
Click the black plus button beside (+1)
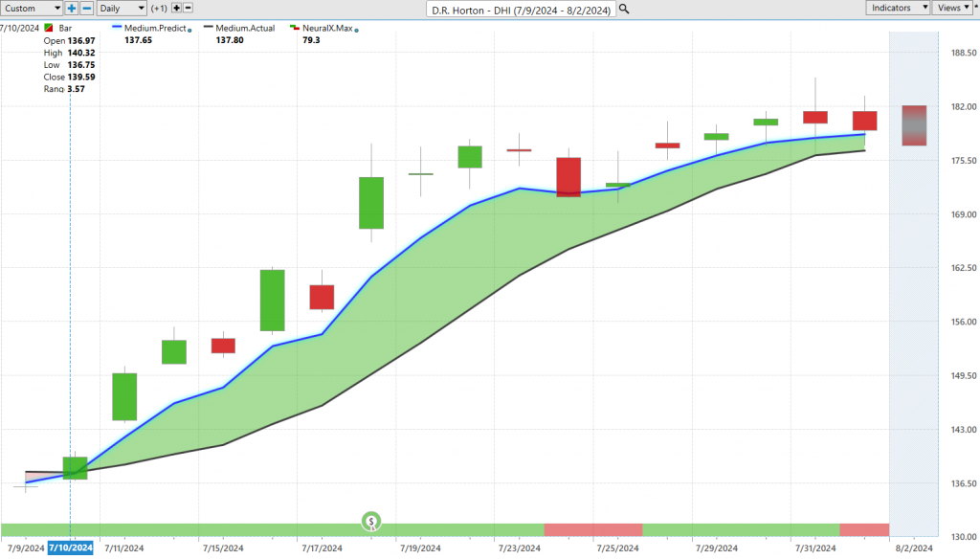point(175,8)
